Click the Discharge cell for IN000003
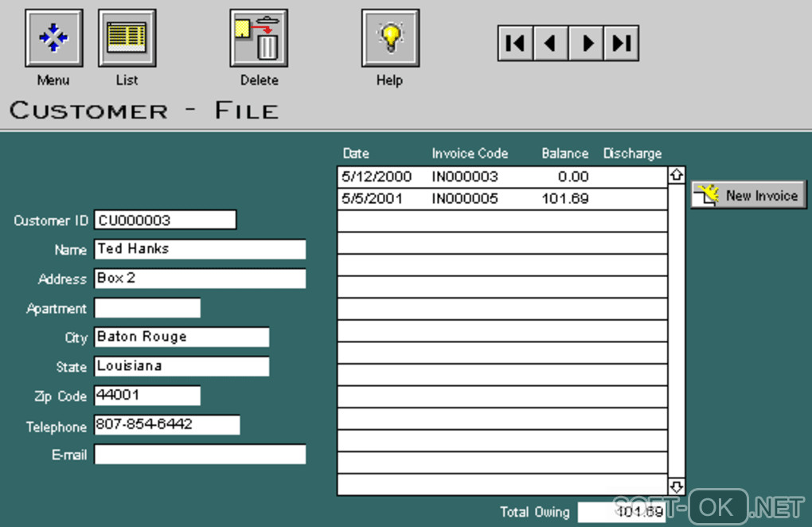The image size is (812, 527). point(632,177)
